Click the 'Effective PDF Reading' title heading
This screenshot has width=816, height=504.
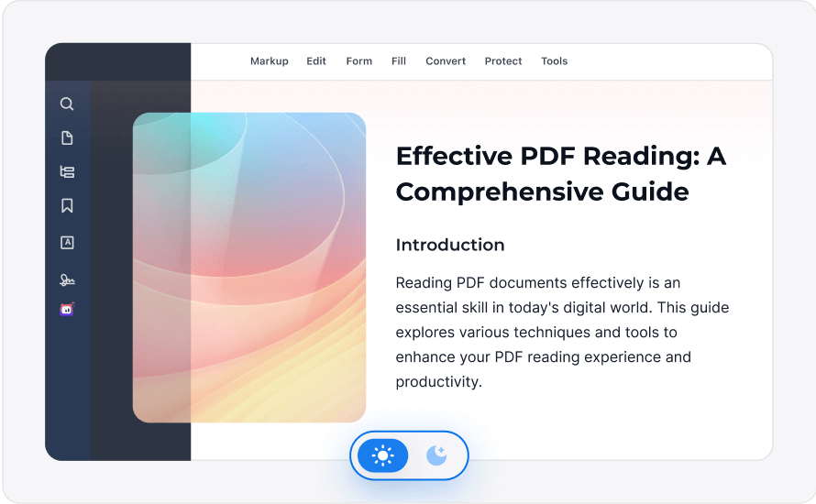tap(560, 174)
